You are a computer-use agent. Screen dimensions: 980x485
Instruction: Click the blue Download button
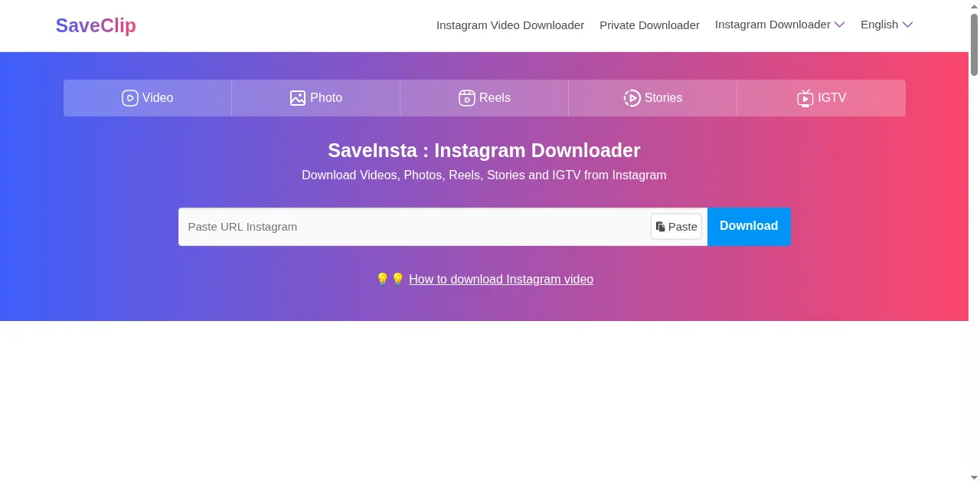coord(749,227)
